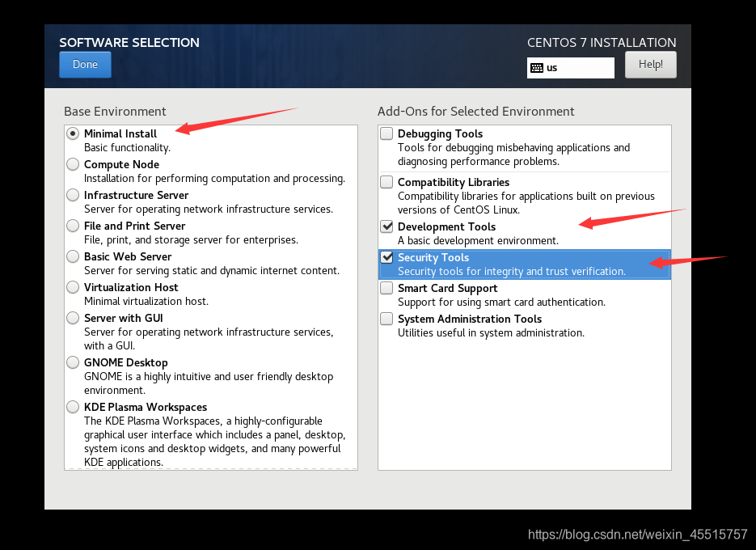Click 'Utilities useful in system administration.'
Image resolution: width=756 pixels, height=550 pixels.
491,333
